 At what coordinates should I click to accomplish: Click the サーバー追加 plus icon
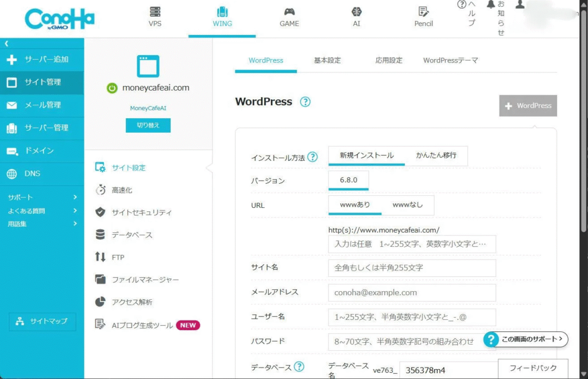[11, 60]
